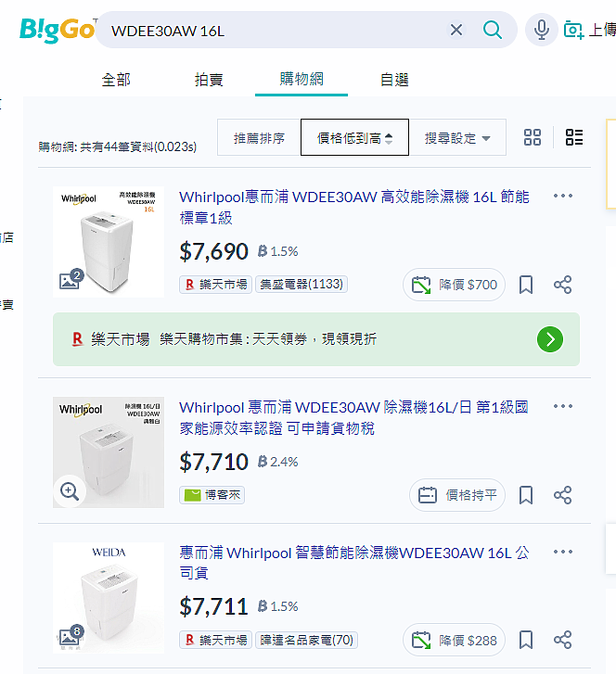Bookmark the $7,711 WEIDA listing
The width and height of the screenshot is (616, 674).
pos(526,640)
